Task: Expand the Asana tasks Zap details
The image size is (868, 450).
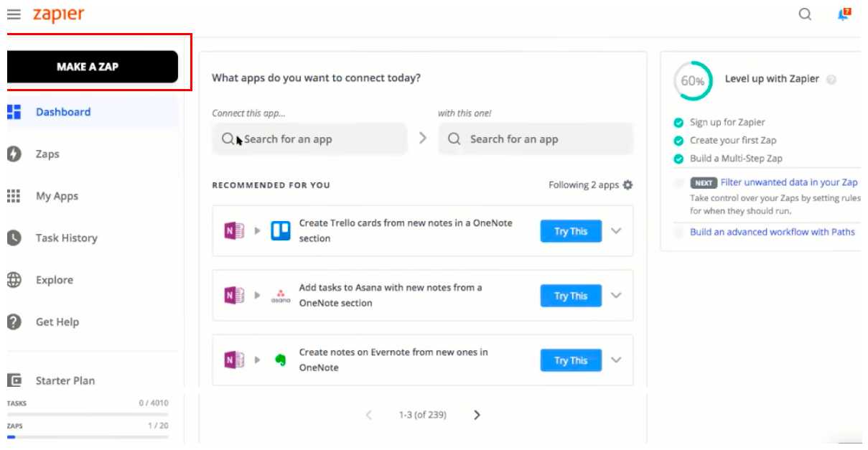Action: pos(615,295)
